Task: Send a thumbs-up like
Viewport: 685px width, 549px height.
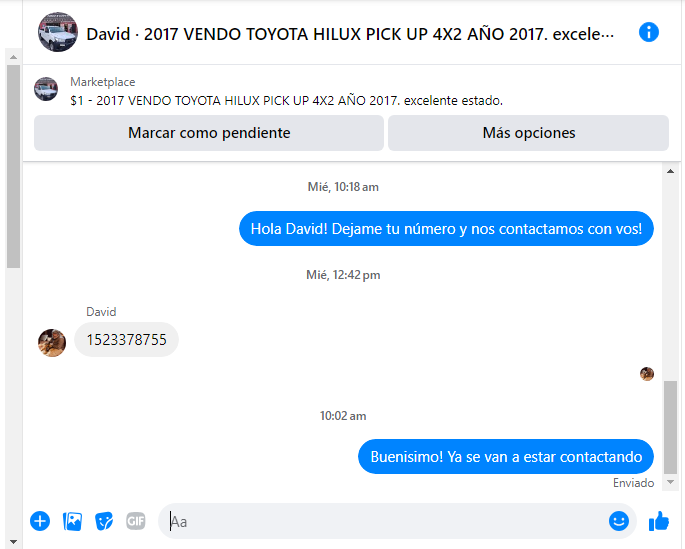Action: [x=659, y=521]
